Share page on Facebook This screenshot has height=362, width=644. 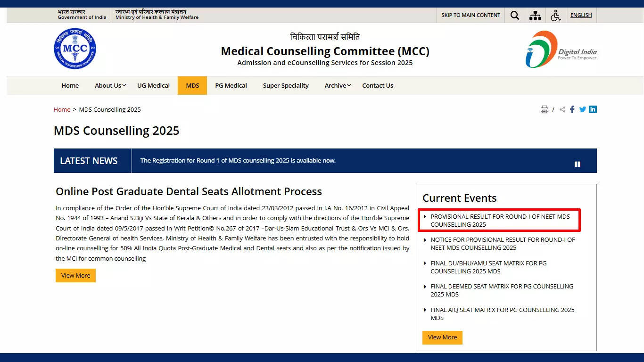click(572, 109)
